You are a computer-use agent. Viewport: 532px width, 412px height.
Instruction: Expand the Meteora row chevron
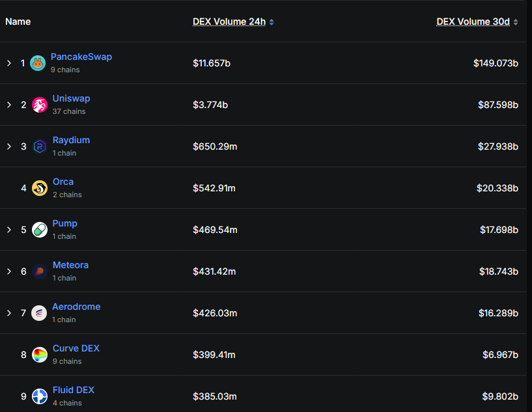9,271
